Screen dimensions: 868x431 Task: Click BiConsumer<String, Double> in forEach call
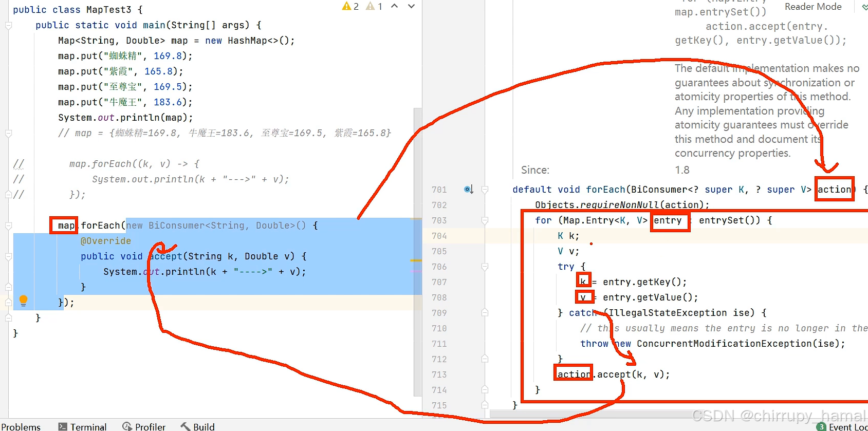pyautogui.click(x=225, y=226)
